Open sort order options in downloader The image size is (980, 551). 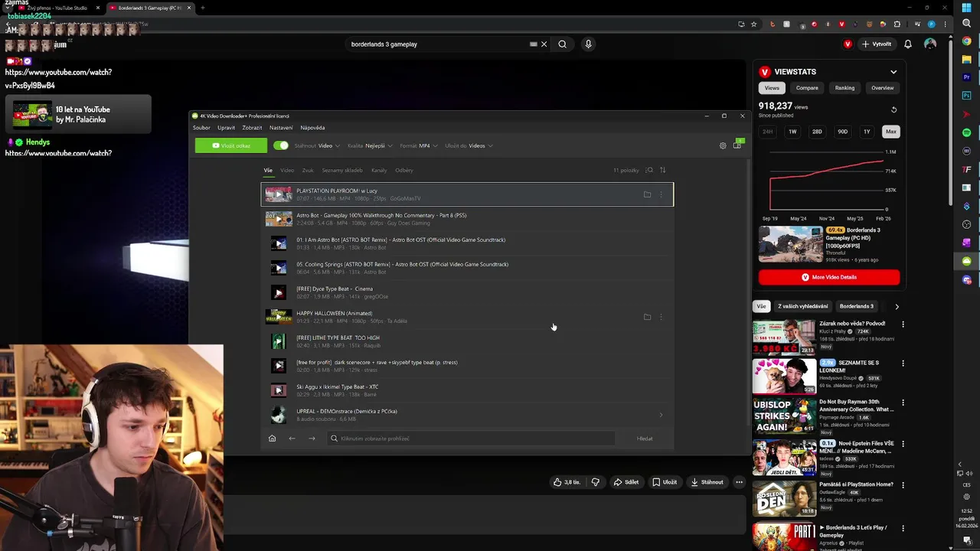(x=663, y=170)
